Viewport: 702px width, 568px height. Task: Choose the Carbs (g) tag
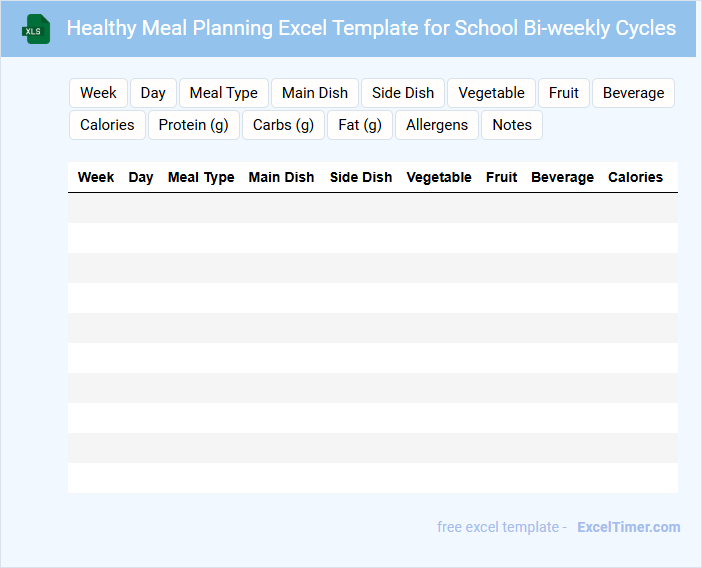pyautogui.click(x=283, y=125)
